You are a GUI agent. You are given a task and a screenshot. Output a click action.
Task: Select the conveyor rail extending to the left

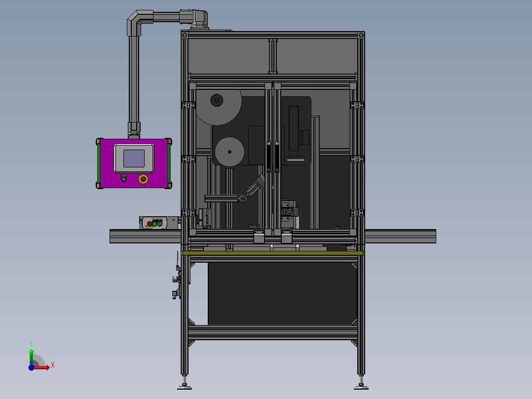pyautogui.click(x=145, y=237)
